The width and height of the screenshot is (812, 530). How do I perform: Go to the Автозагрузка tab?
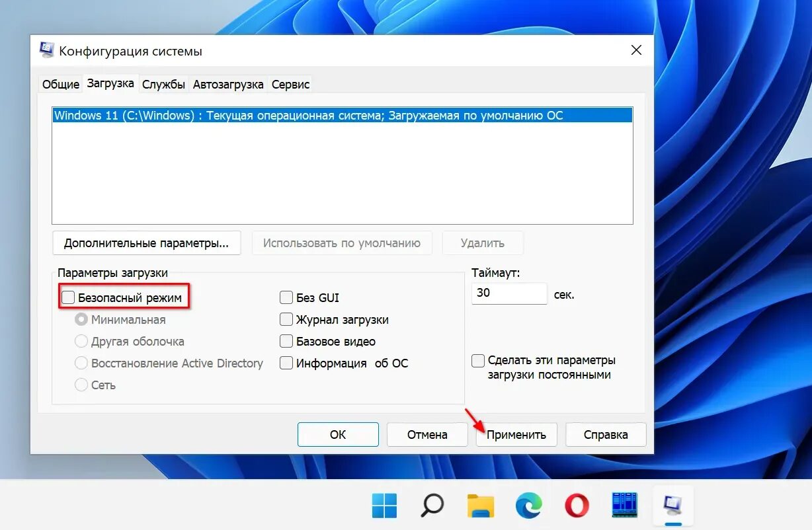[x=228, y=85]
